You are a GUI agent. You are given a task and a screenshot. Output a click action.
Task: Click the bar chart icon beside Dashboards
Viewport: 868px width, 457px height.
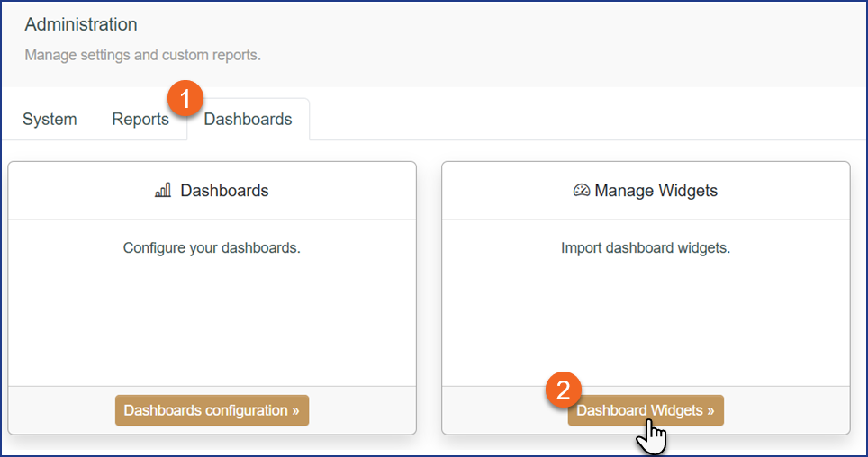[163, 191]
